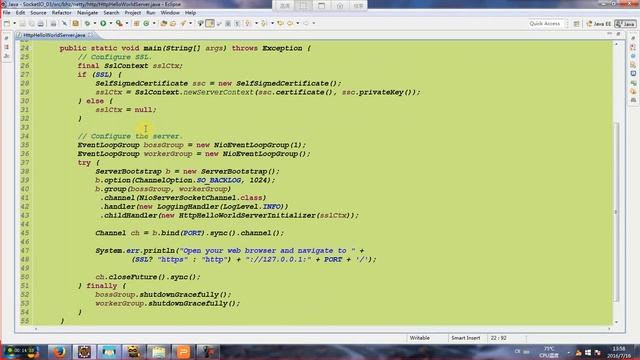Open the New Java Class dropdown arrow
This screenshot has width=640, height=360.
coord(154,24)
